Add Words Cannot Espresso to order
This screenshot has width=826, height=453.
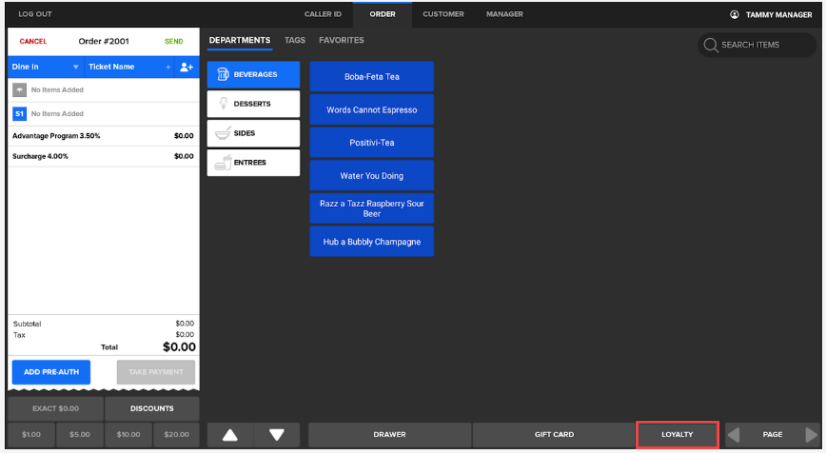click(372, 110)
